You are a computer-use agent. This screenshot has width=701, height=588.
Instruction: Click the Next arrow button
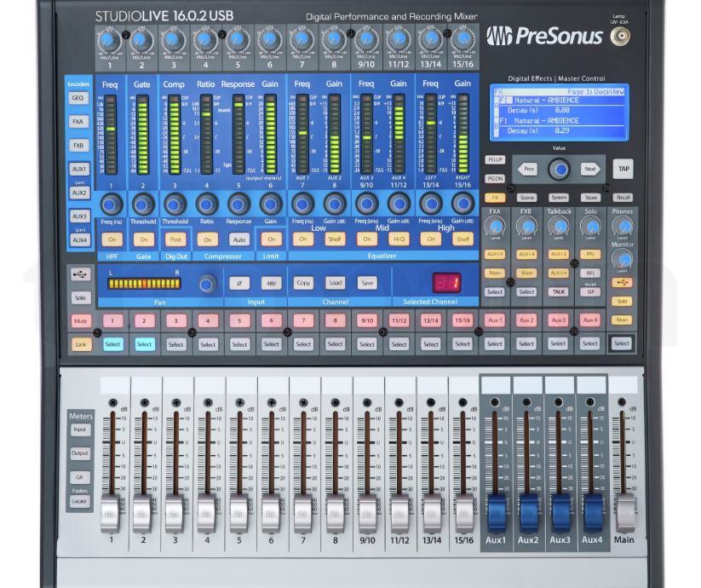click(x=590, y=169)
